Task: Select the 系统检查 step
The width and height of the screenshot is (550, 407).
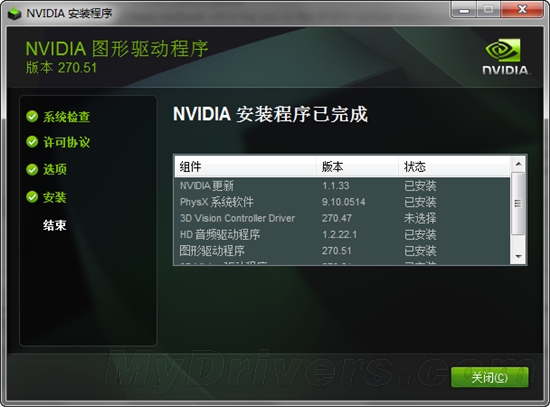Action: 67,117
